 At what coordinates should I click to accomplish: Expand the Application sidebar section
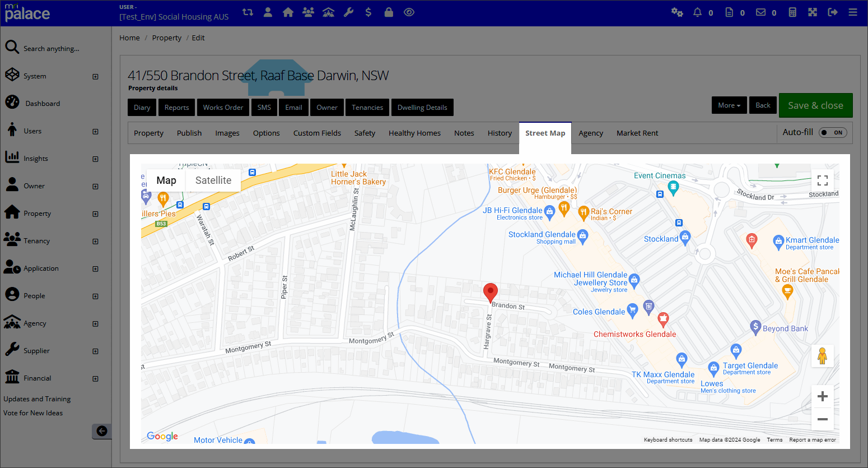point(95,269)
